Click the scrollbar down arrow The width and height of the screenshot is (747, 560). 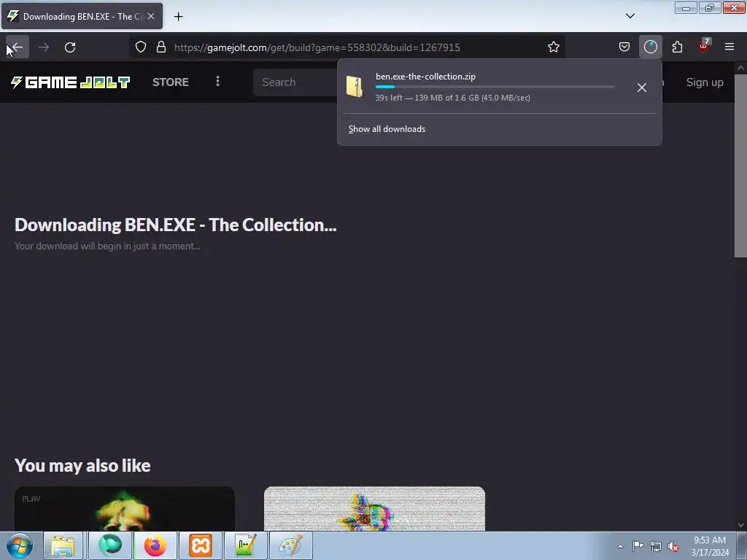740,525
